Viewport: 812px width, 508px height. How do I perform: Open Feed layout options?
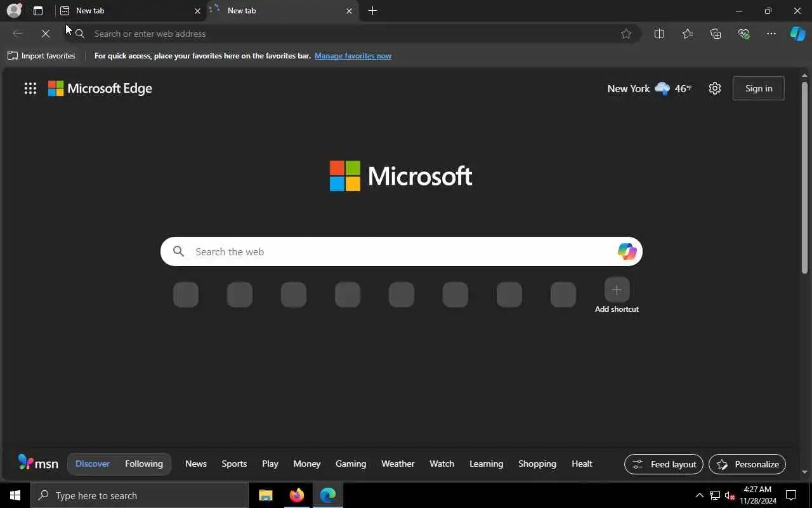click(x=664, y=464)
